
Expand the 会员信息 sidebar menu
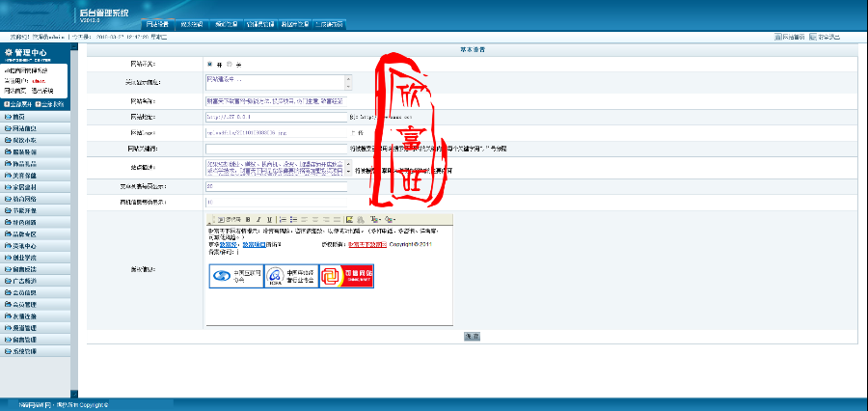(36, 293)
